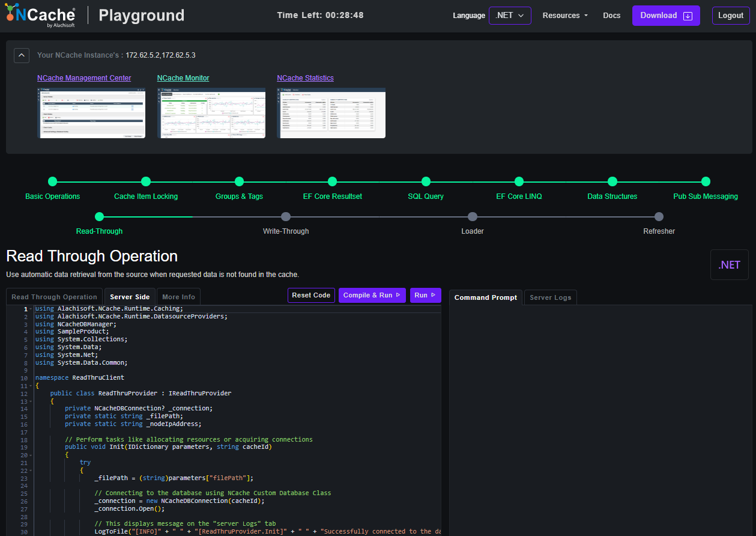Image resolution: width=756 pixels, height=536 pixels.
Task: Fold namespace block at line 11
Action: click(x=31, y=386)
